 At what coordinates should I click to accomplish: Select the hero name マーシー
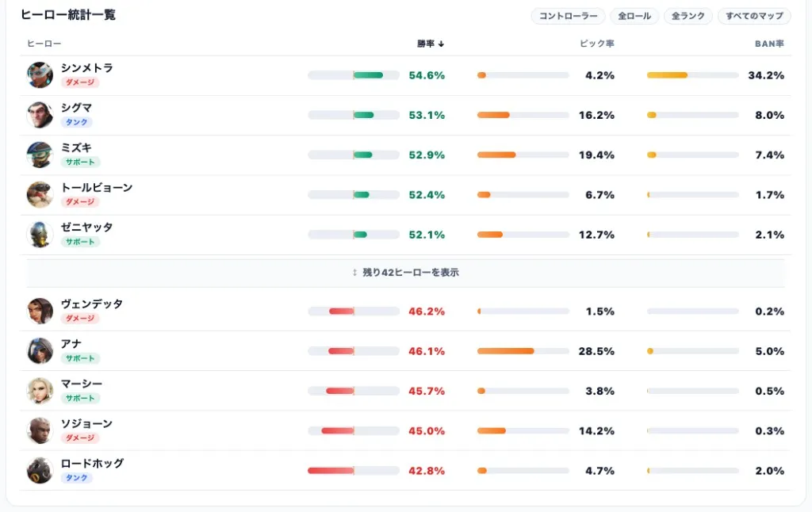(x=82, y=384)
